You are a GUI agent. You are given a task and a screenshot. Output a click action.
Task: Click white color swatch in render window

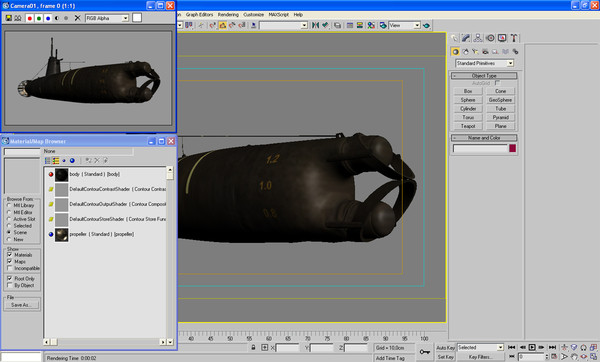(x=137, y=18)
